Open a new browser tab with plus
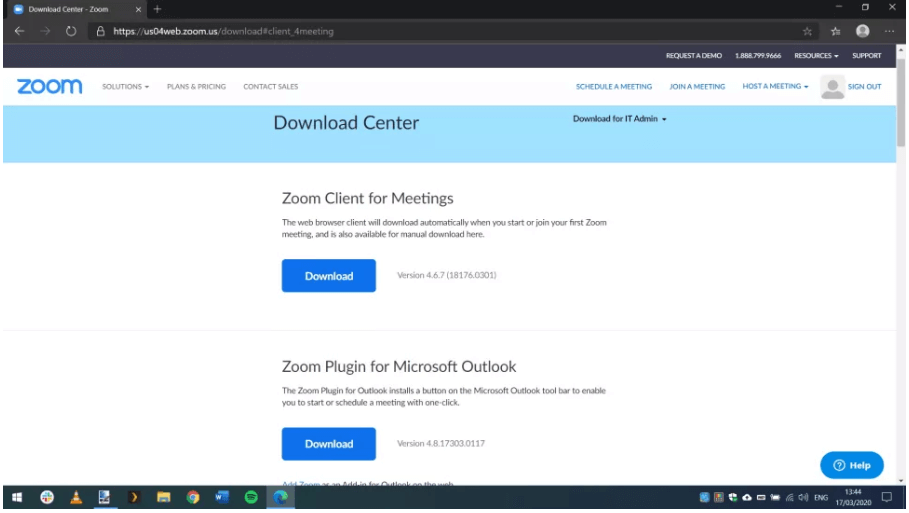 157,9
